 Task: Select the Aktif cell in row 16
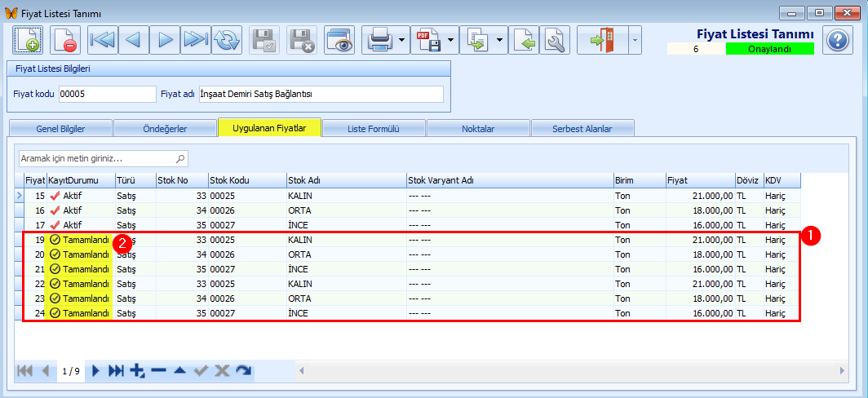80,210
